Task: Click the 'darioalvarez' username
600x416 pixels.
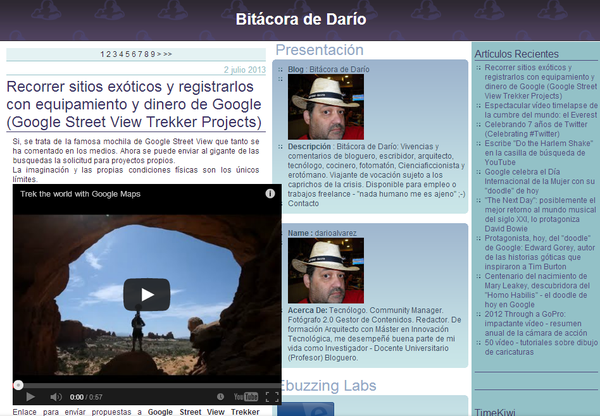Action: 335,233
